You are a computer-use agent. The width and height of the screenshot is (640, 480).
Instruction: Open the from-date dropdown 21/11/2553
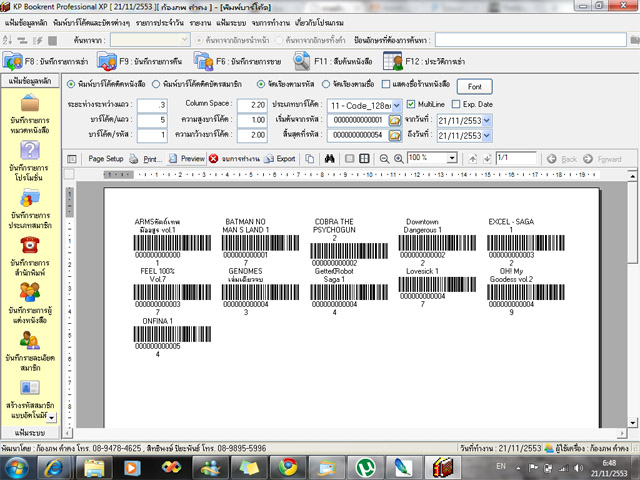pos(487,120)
